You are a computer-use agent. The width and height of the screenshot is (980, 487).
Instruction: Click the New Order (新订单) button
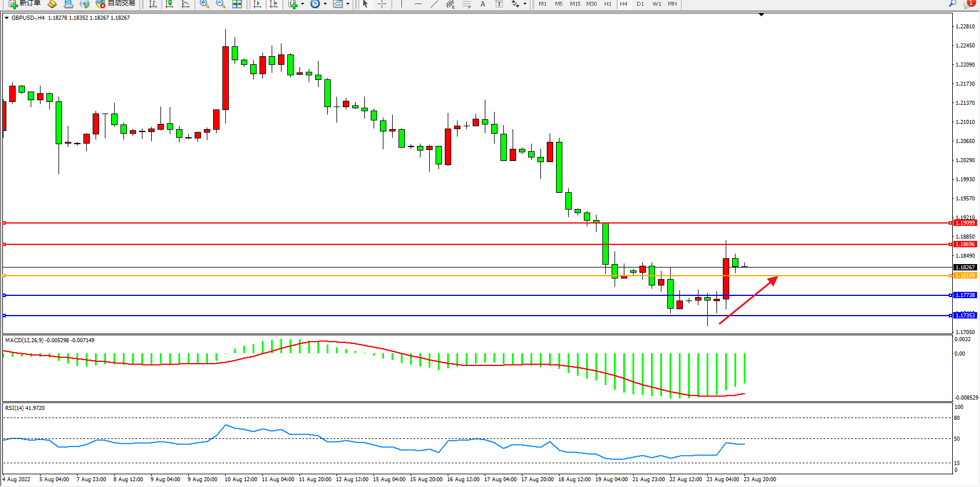24,3
